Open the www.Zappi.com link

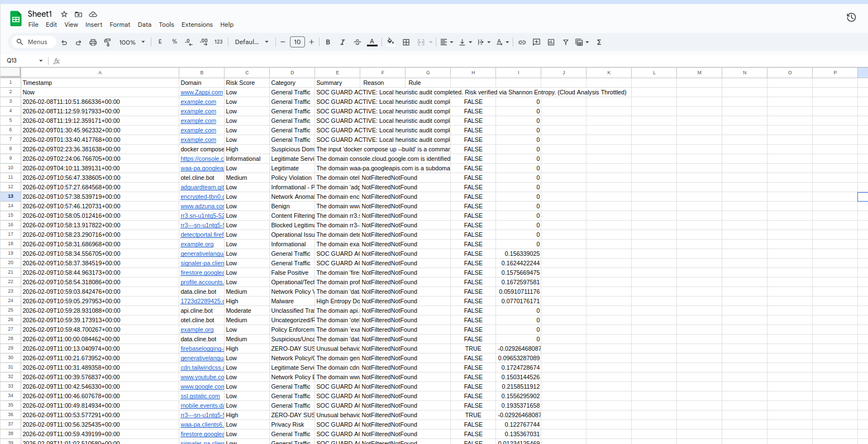(202, 92)
